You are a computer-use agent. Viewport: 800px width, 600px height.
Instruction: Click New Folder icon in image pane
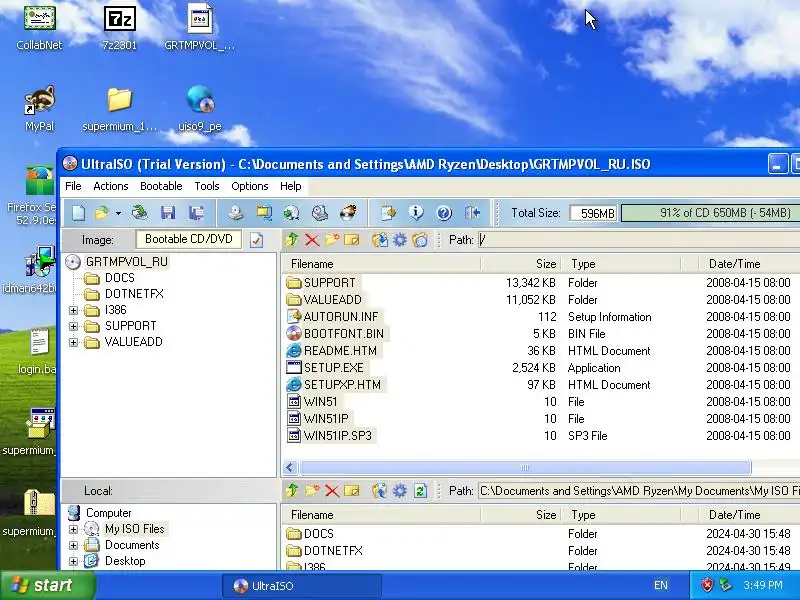point(332,240)
